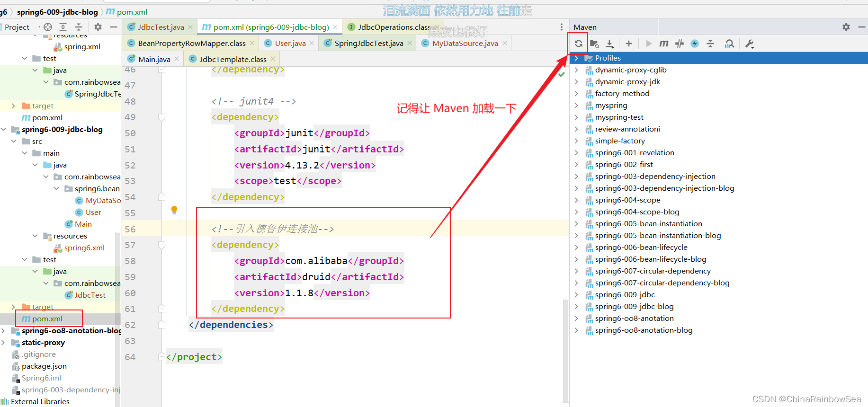The height and width of the screenshot is (407, 868).
Task: Open editor tabs overflow three-dots menu
Action: pyautogui.click(x=562, y=27)
